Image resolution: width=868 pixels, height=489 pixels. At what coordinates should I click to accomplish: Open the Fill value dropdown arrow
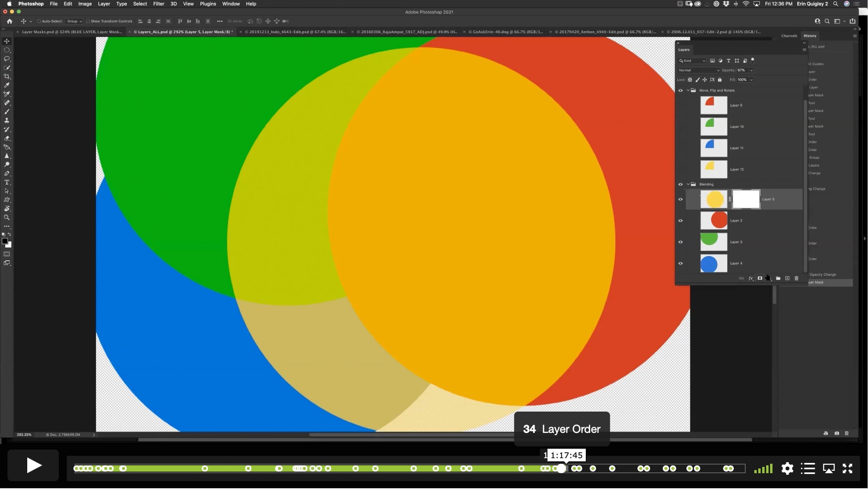point(751,80)
